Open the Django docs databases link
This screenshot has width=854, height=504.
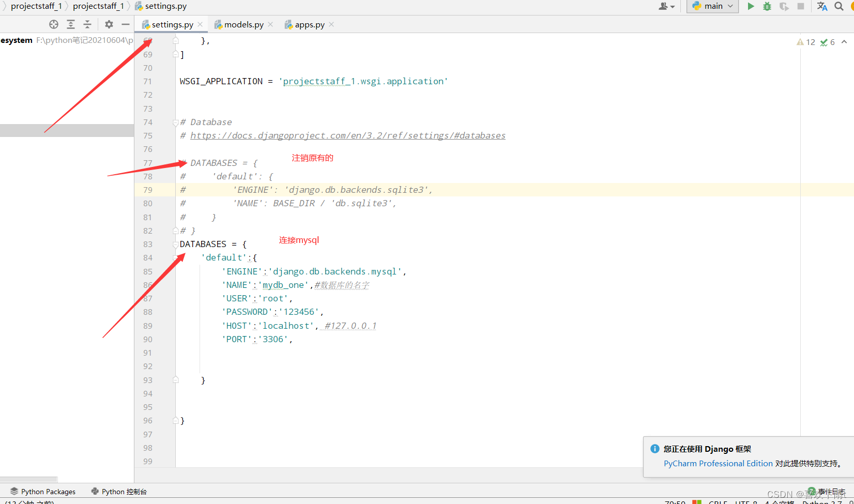(348, 135)
